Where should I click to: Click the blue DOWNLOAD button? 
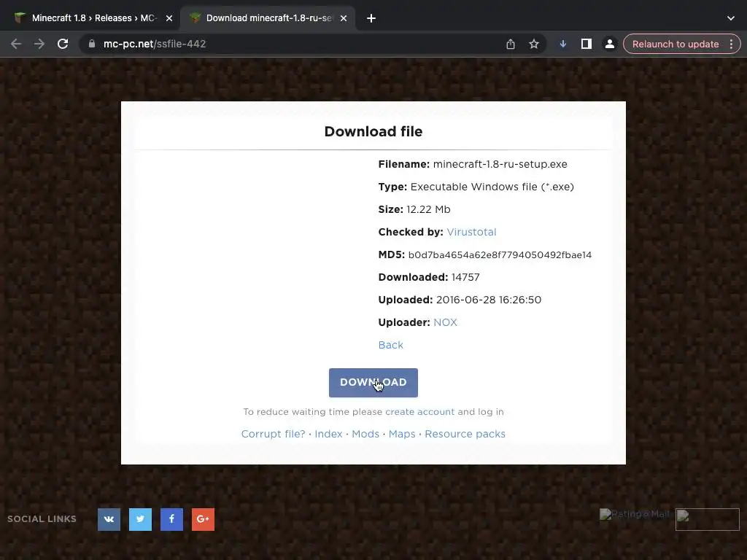373,382
